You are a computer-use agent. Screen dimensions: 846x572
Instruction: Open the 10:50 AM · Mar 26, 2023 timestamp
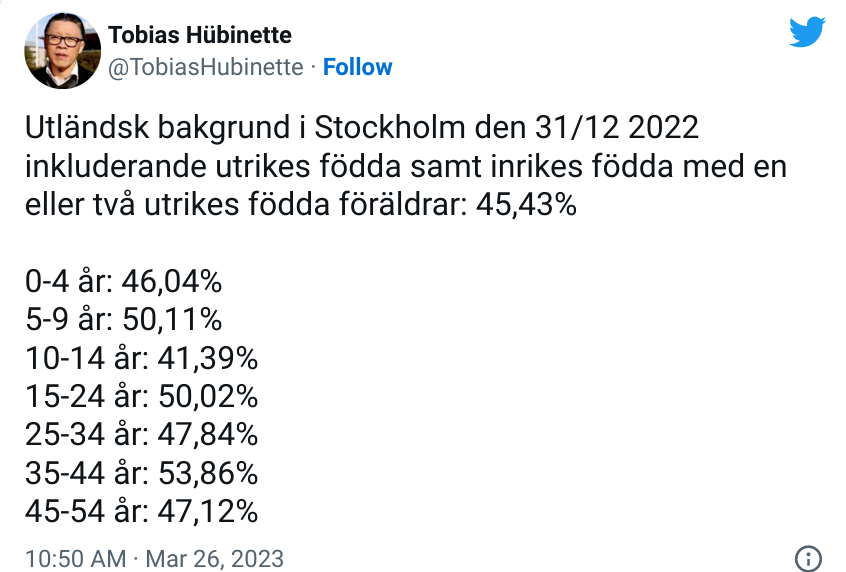point(155,558)
